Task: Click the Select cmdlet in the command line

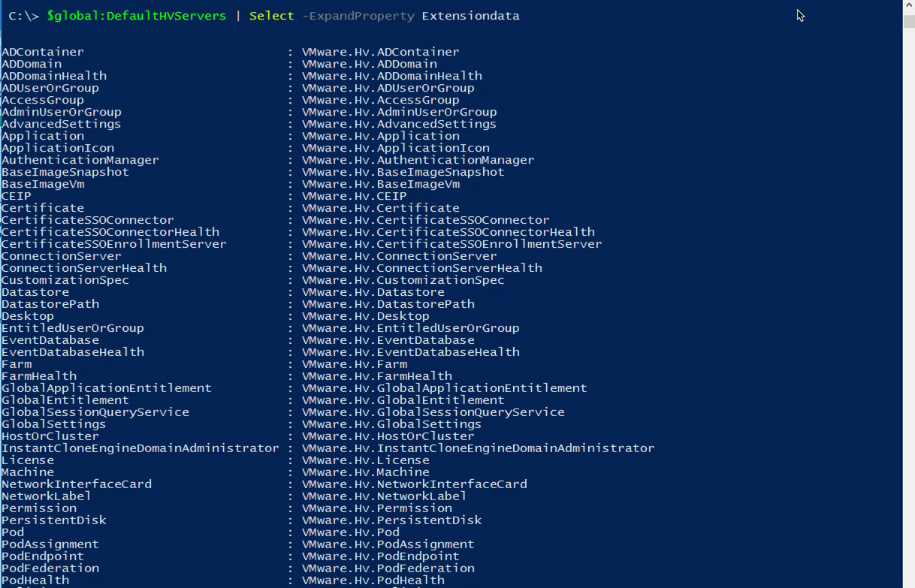Action: coord(271,16)
